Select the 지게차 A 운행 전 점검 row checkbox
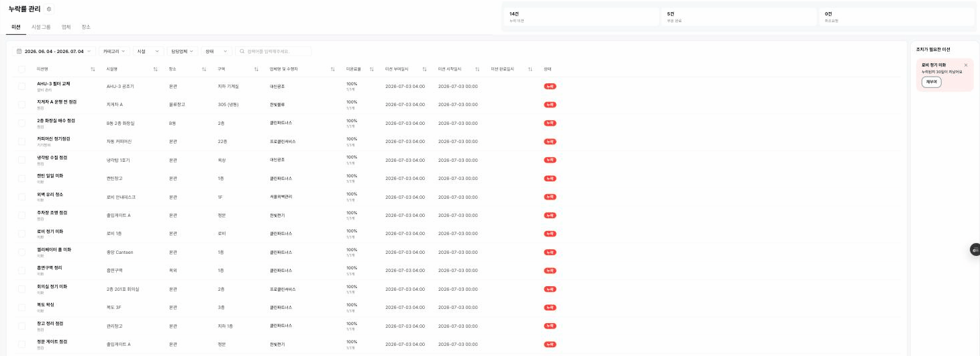The image size is (980, 356). pos(21,105)
